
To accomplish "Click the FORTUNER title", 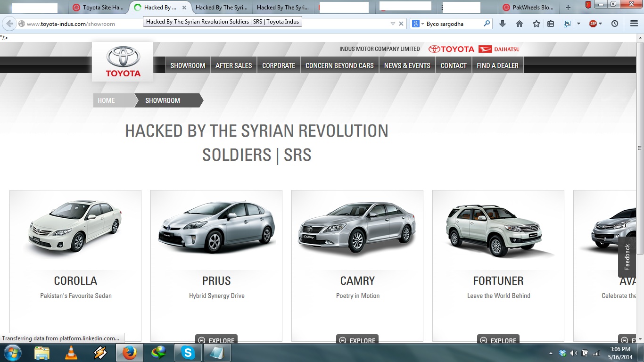I will click(498, 281).
